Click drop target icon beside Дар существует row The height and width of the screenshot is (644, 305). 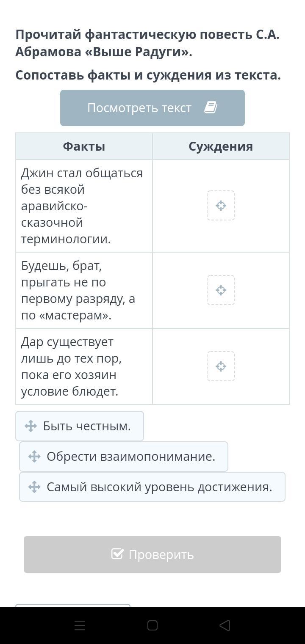point(221,366)
